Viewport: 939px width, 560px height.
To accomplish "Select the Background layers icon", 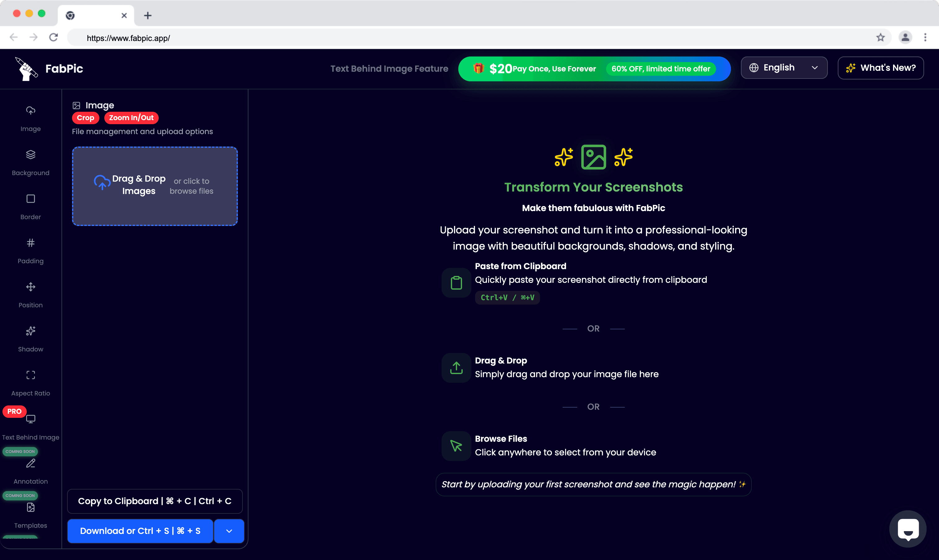I will (x=30, y=155).
